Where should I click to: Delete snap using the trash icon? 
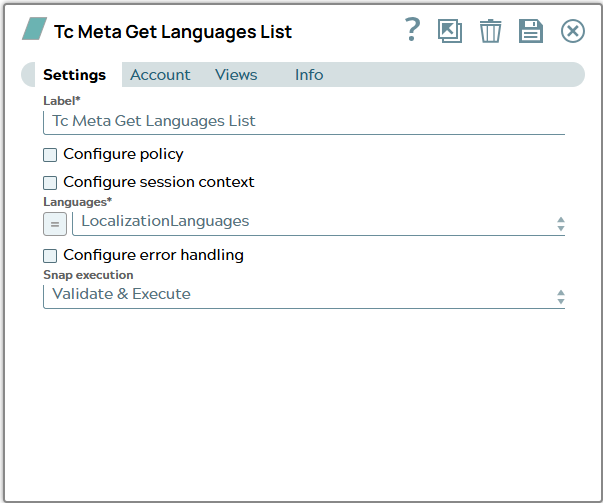(490, 31)
